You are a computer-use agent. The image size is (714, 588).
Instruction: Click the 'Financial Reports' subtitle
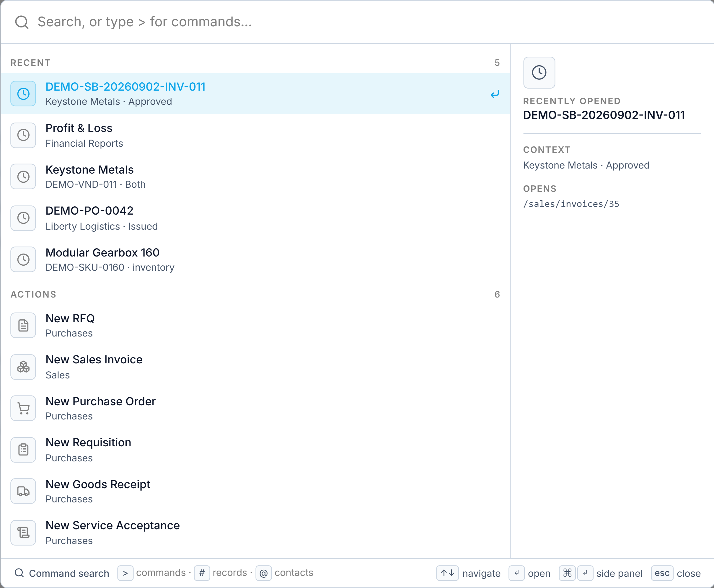[84, 143]
